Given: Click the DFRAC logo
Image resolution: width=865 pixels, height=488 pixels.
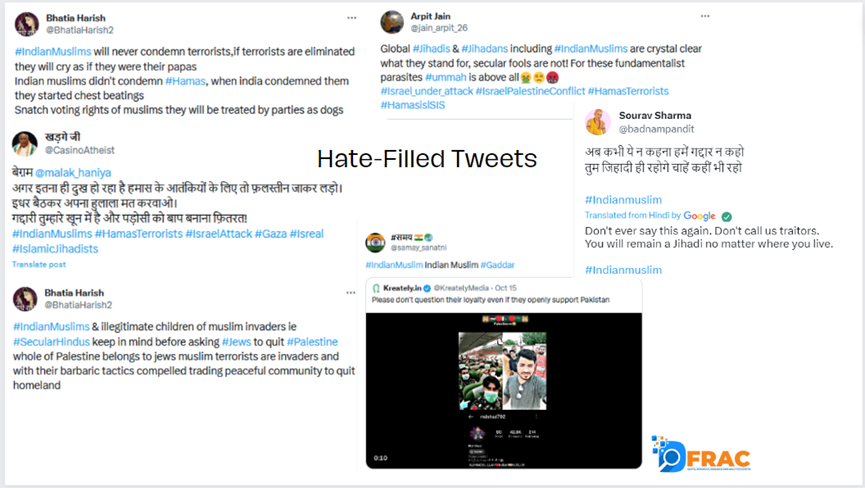Looking at the screenshot, I should (x=701, y=454).
